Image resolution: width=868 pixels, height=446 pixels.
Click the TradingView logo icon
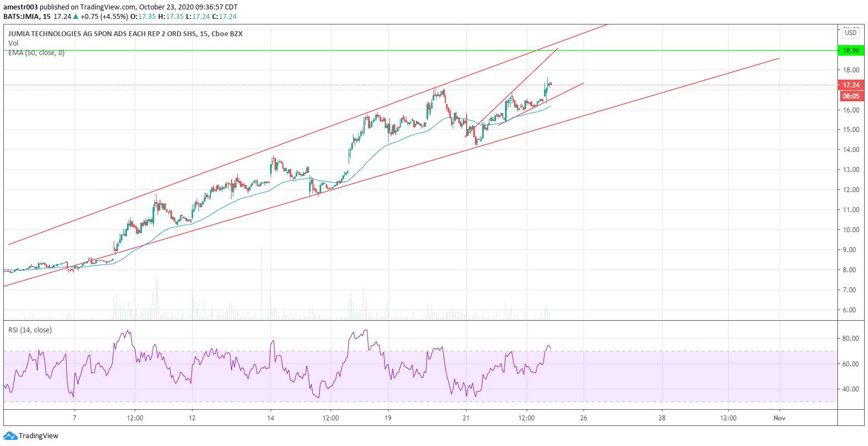click(11, 436)
